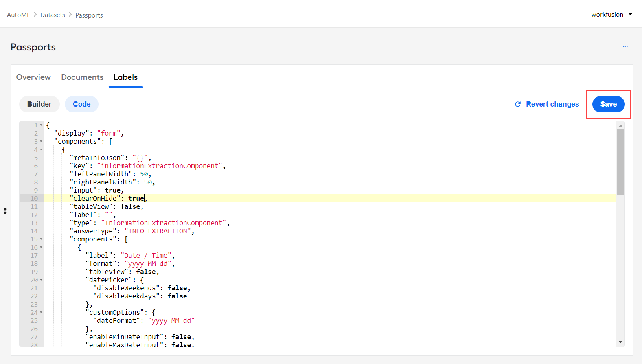This screenshot has width=642, height=364.
Task: Collapse the fold arrow on line 16
Action: click(41, 247)
